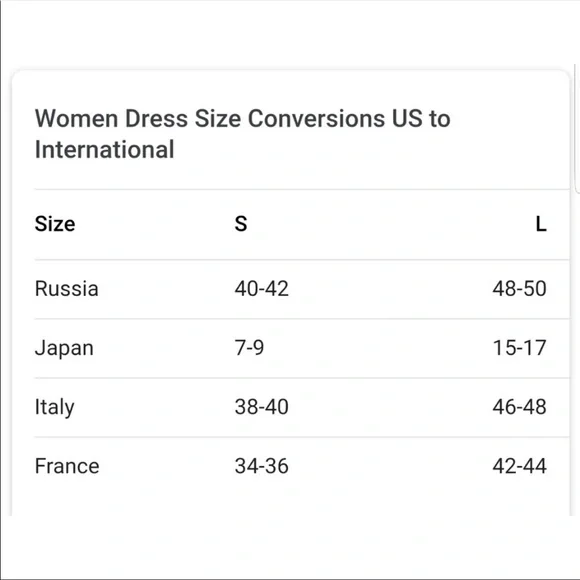Click Japan small size value 7-9
Image resolution: width=580 pixels, height=580 pixels.
pos(249,348)
